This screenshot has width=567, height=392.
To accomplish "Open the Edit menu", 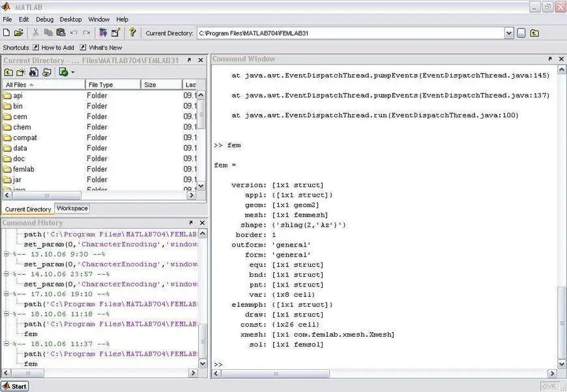I will (x=24, y=19).
